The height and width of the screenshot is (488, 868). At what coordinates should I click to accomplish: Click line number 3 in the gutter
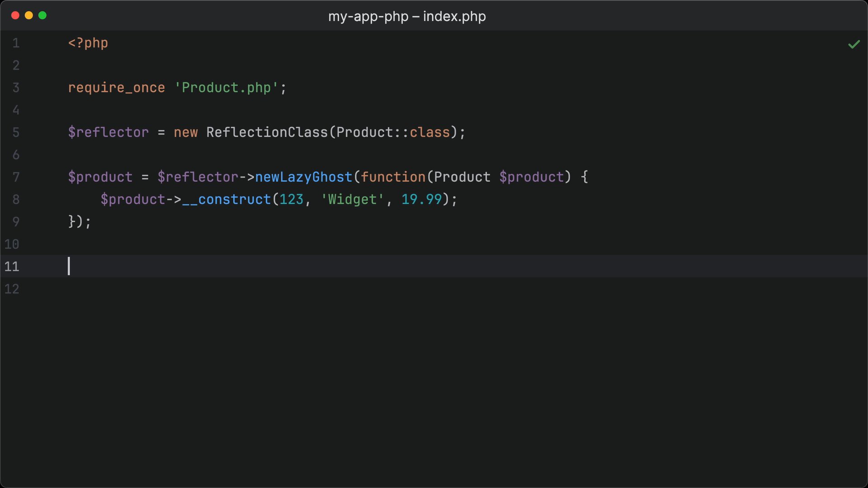pyautogui.click(x=16, y=88)
